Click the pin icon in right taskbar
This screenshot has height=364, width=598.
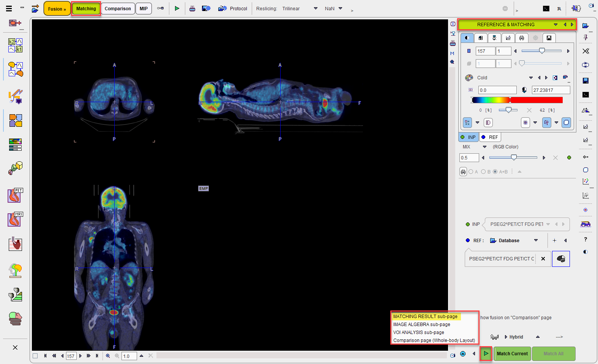pos(585,37)
